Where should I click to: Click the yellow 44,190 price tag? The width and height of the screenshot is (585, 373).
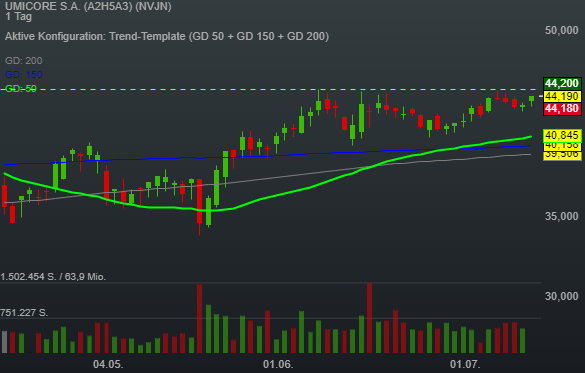point(561,96)
